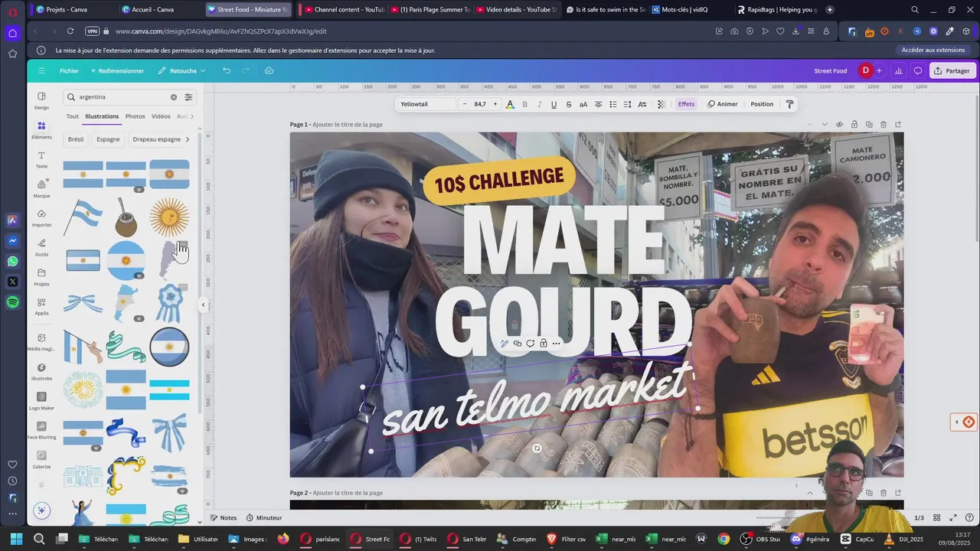This screenshot has width=980, height=551.
Task: Click the font size 84,7 field
Action: click(x=480, y=104)
